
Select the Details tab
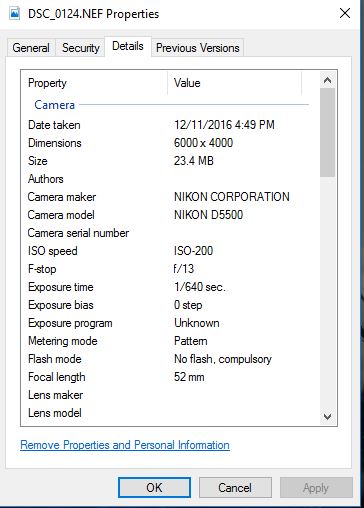pos(128,46)
